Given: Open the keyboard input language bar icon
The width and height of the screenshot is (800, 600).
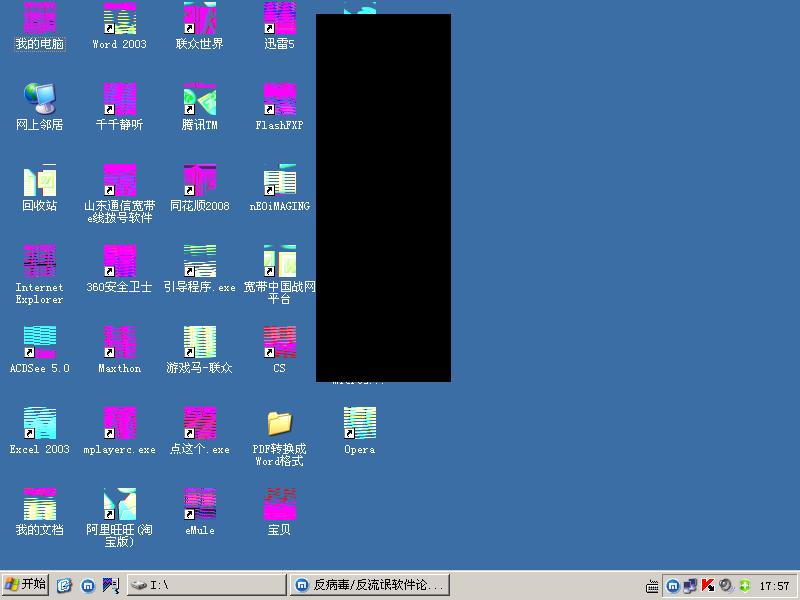Looking at the screenshot, I should coord(652,586).
